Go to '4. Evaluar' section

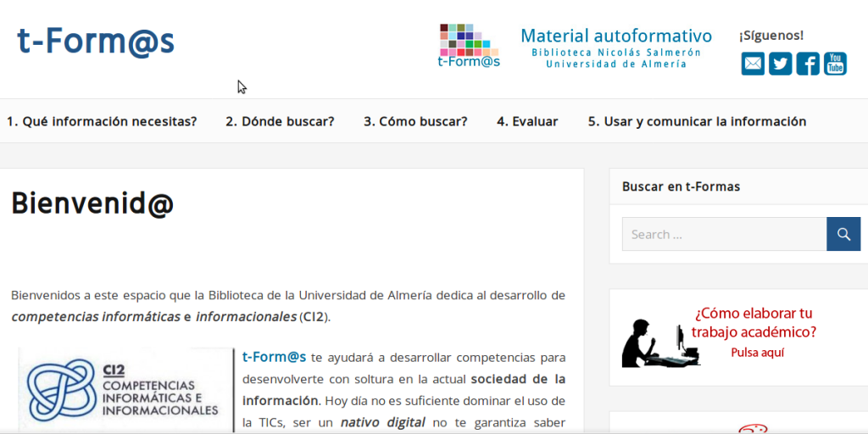coord(527,121)
